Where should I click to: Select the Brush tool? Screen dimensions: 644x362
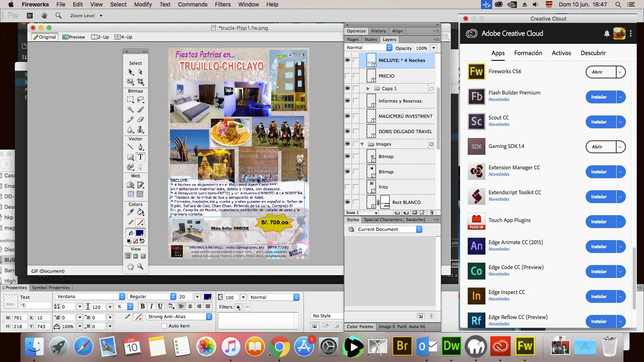coord(140,109)
